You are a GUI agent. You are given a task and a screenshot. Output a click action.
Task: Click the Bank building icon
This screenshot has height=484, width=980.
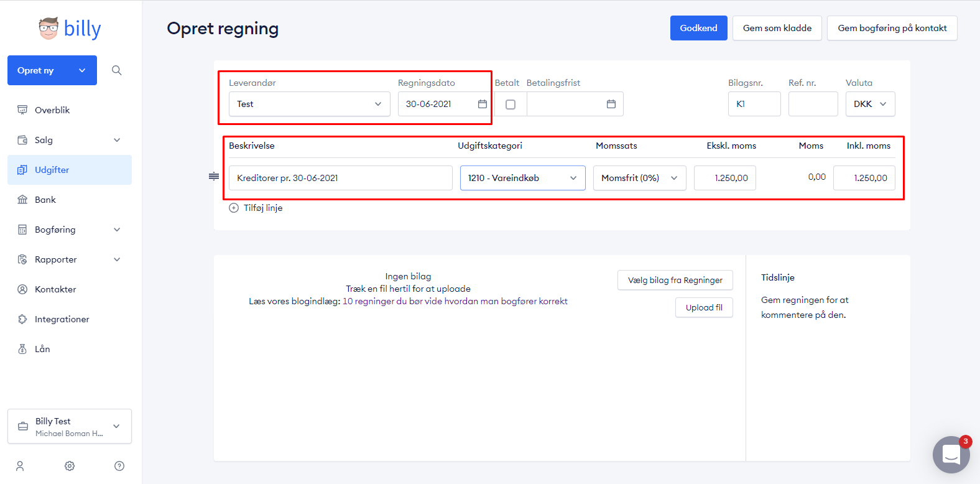(22, 200)
